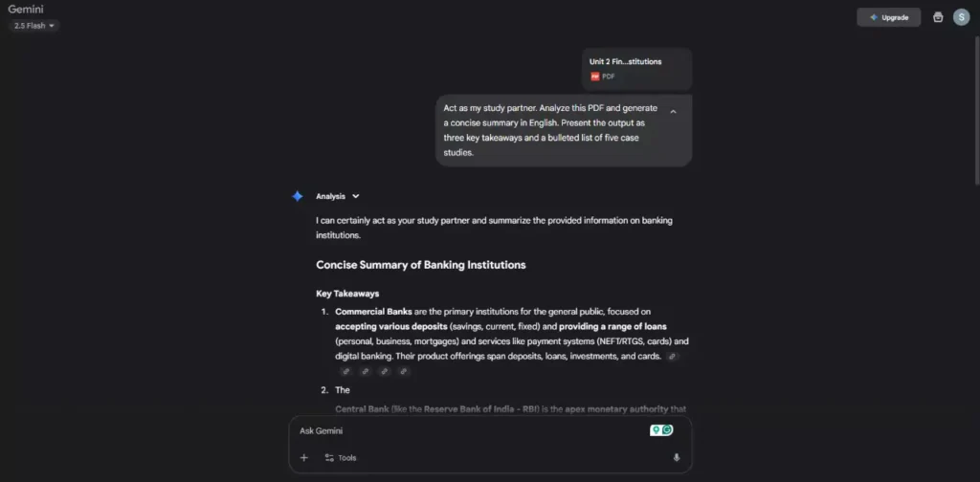Open the Tools menu in the prompt bar
The width and height of the screenshot is (980, 482).
pyautogui.click(x=340, y=457)
